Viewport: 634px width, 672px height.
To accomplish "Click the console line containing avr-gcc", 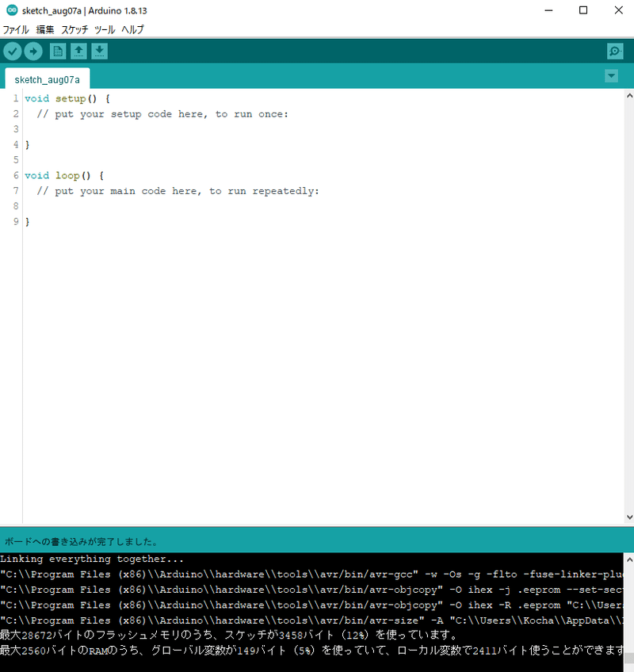I will coord(311,575).
